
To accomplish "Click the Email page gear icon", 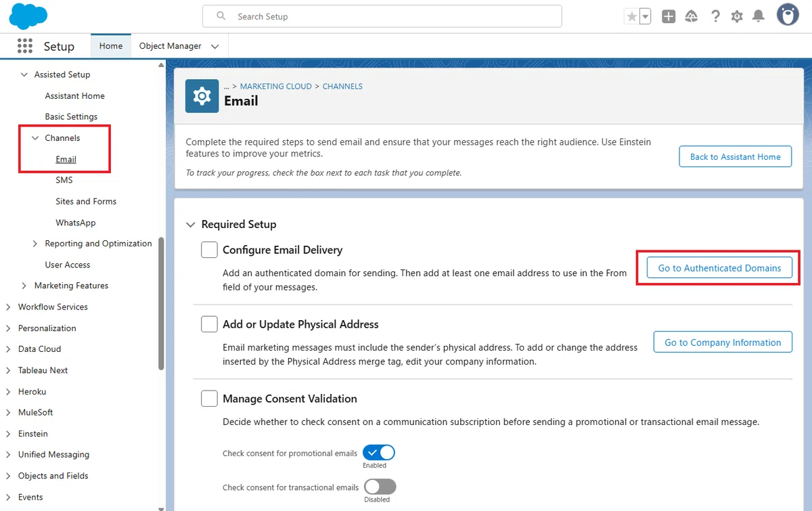I will pyautogui.click(x=202, y=96).
